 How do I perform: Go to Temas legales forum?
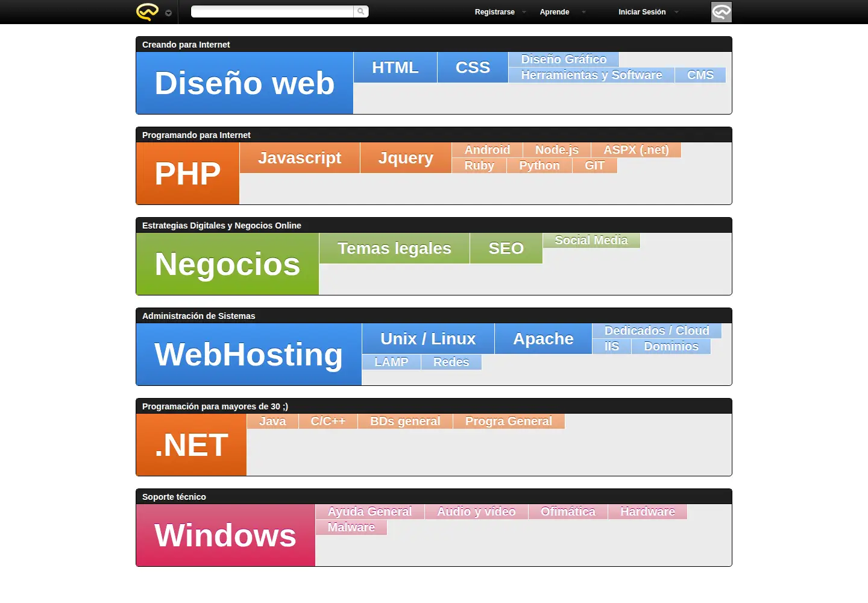tap(395, 248)
